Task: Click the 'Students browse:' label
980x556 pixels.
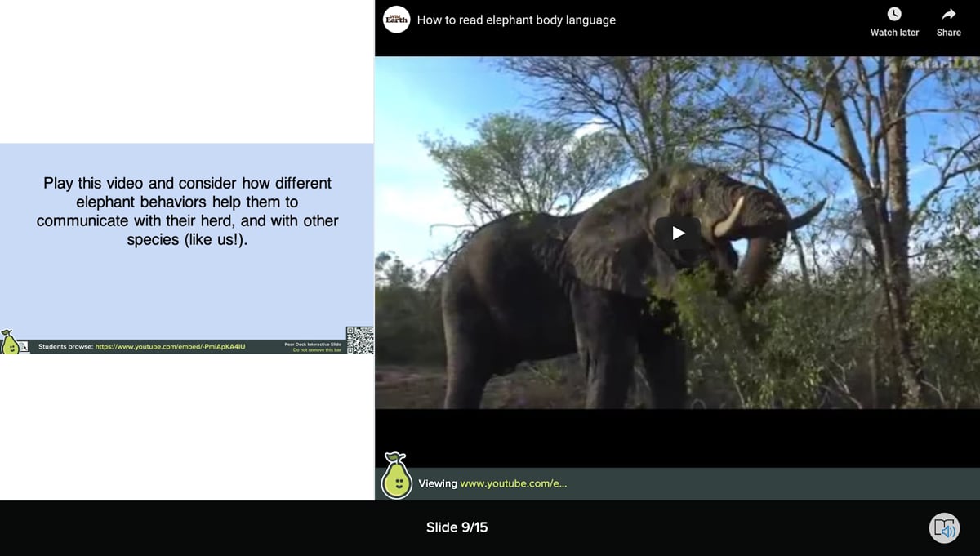Action: (65, 347)
